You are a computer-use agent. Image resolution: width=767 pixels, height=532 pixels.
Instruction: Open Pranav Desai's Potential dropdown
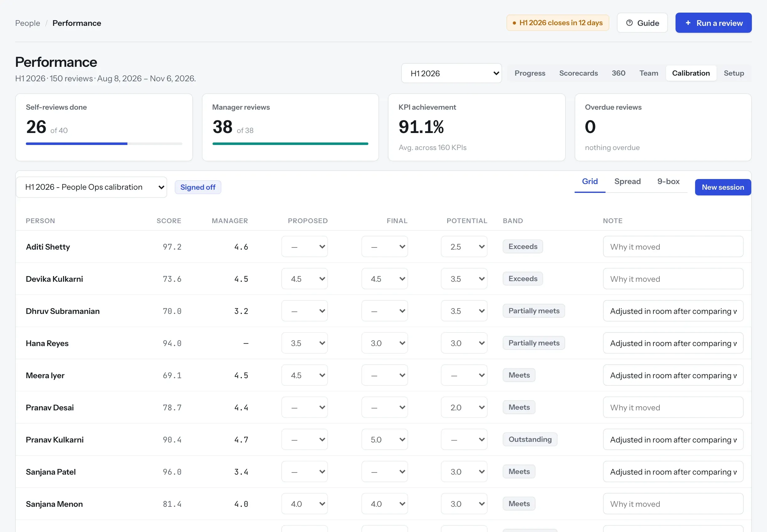(x=464, y=407)
